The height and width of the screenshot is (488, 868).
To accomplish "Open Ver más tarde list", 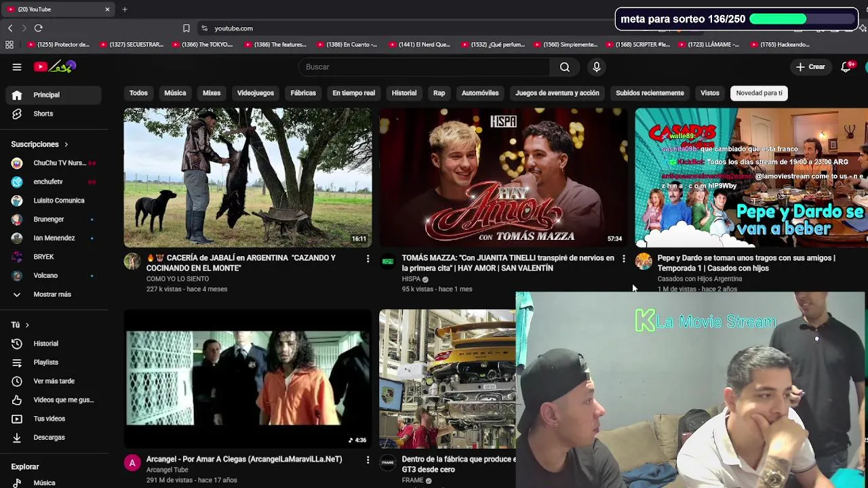I will point(54,381).
